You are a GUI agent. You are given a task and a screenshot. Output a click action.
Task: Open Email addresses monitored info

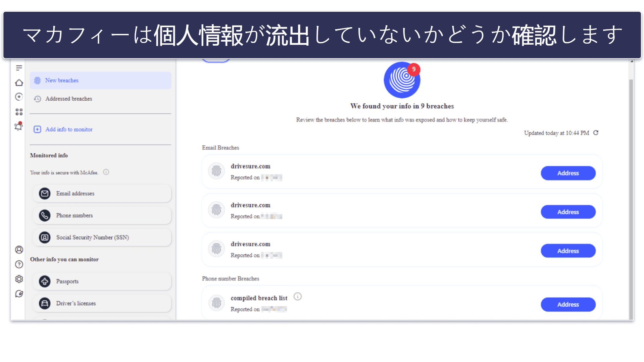(x=102, y=194)
